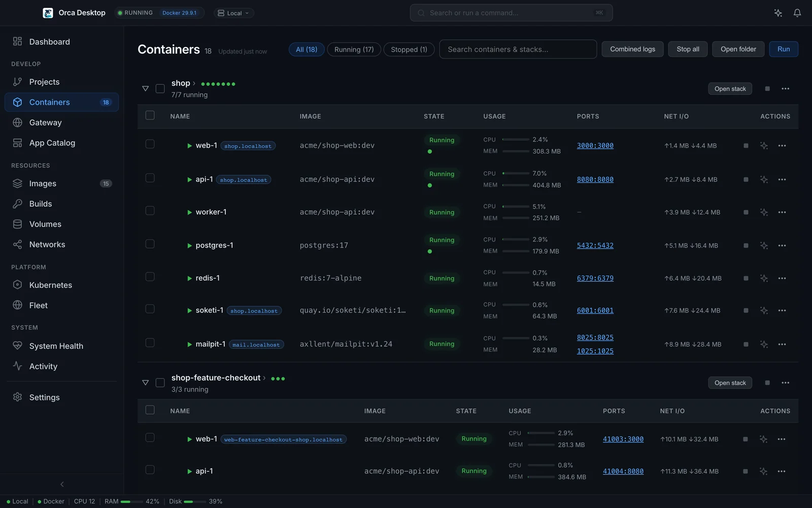Open the 3000:3000 port link
The image size is (812, 508).
tap(595, 146)
